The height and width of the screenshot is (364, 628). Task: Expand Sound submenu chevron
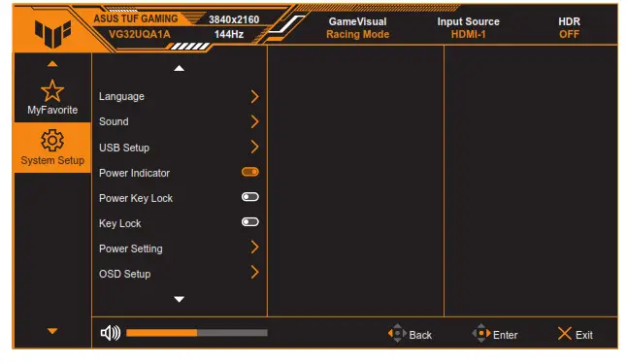coord(254,121)
